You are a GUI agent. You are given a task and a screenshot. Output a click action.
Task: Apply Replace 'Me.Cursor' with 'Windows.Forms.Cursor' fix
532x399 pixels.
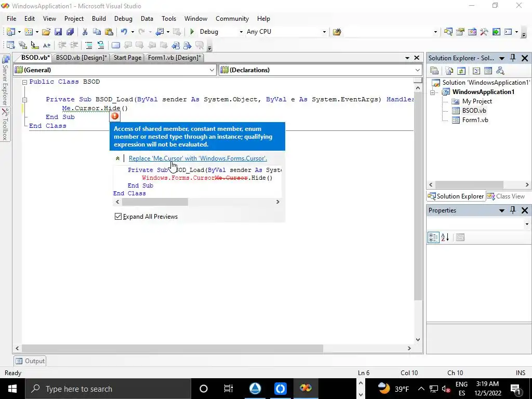[x=198, y=158]
